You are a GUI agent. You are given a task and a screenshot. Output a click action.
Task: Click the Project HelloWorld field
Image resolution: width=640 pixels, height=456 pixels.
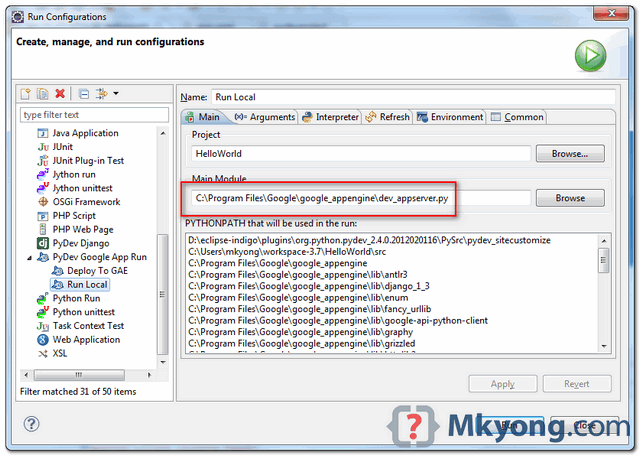click(361, 154)
